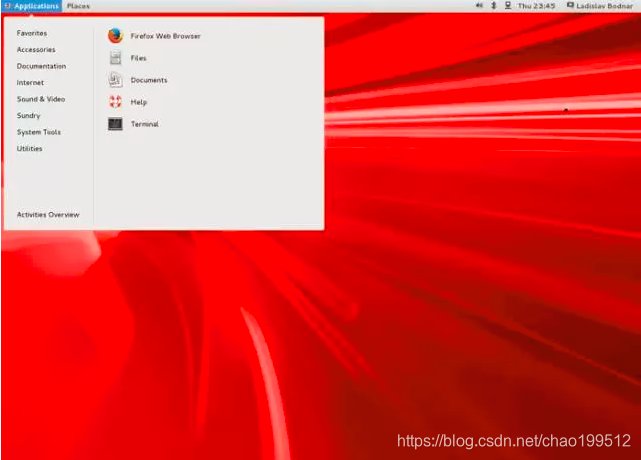
Task: Launch the Files manager icon
Action: click(115, 58)
